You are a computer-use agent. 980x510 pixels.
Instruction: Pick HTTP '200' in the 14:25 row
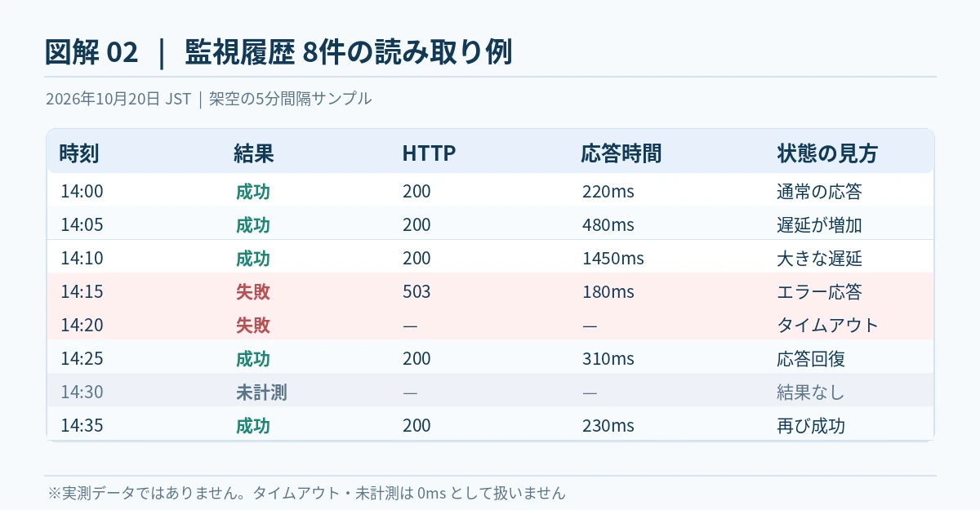click(x=416, y=359)
